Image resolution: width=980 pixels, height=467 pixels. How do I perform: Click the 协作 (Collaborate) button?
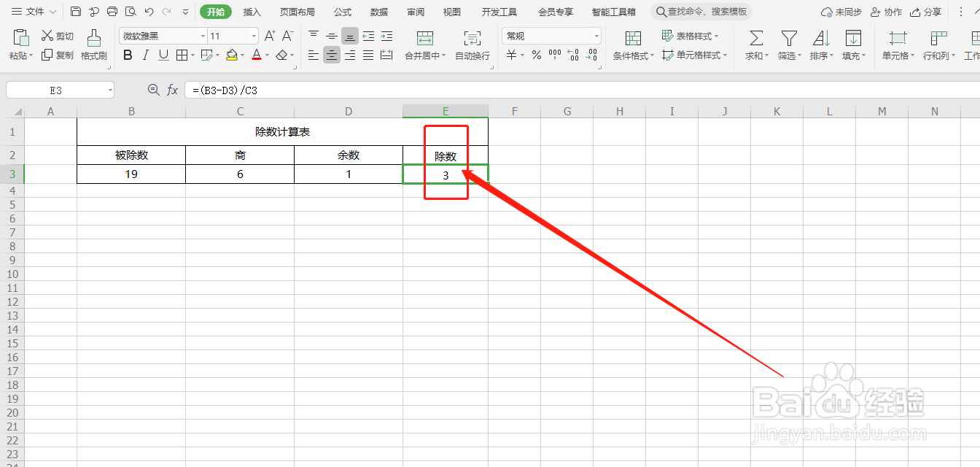886,12
